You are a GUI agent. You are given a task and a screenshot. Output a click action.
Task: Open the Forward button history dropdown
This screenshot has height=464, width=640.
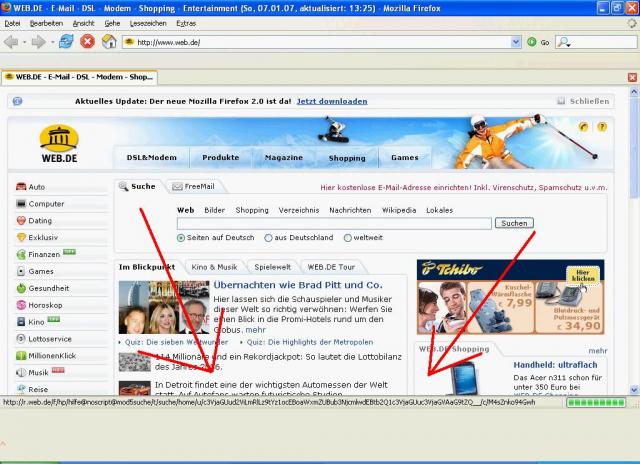point(52,42)
